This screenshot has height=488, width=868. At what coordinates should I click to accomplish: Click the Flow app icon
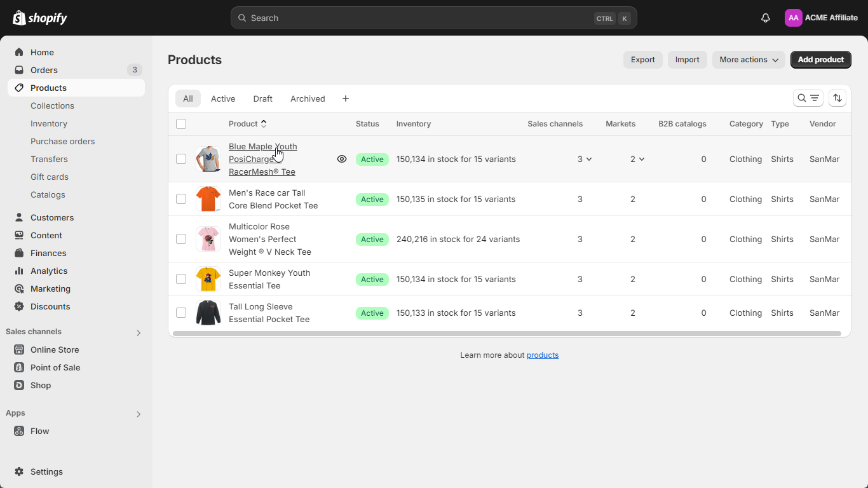[19, 431]
